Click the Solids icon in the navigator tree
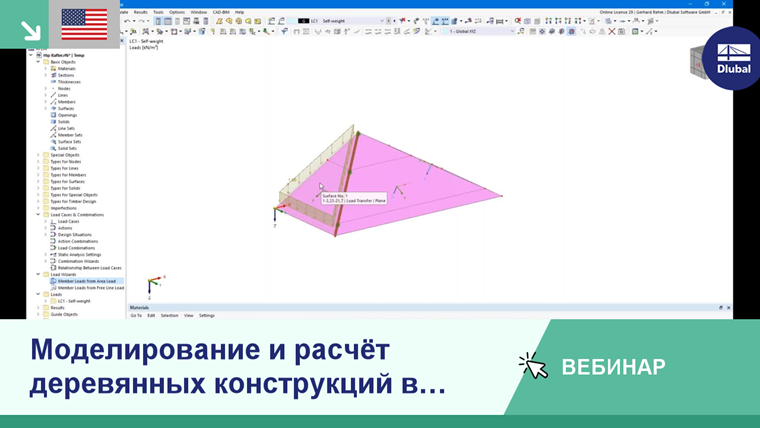 (53, 122)
